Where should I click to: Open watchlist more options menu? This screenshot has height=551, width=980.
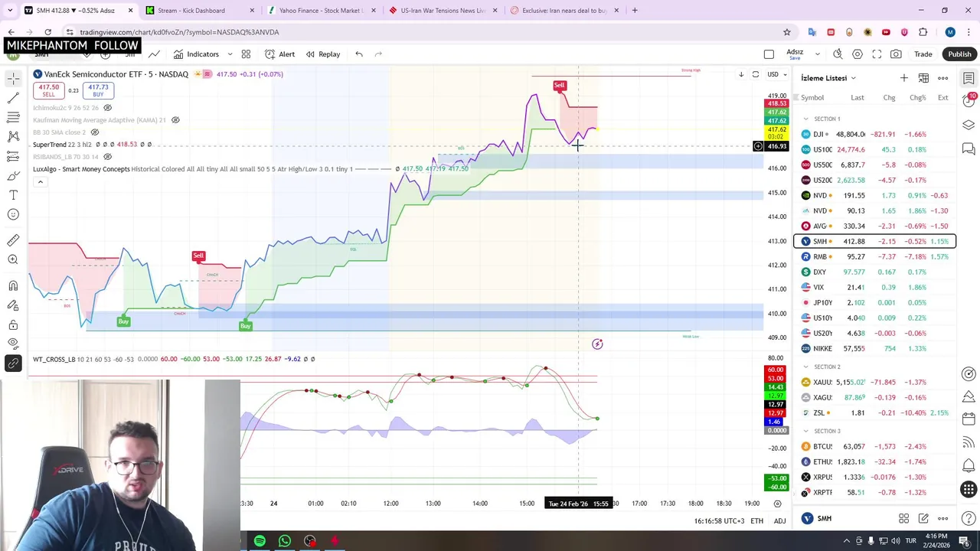click(943, 78)
